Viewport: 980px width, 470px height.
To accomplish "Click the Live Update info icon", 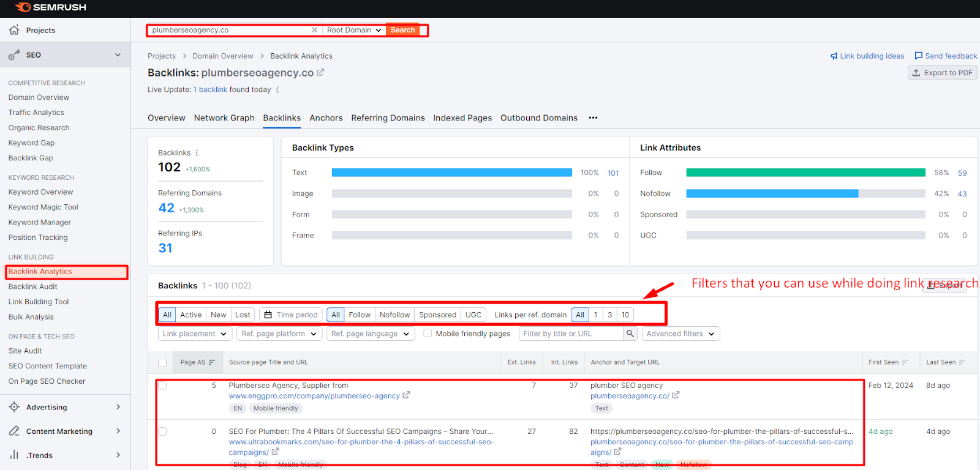I will (277, 89).
